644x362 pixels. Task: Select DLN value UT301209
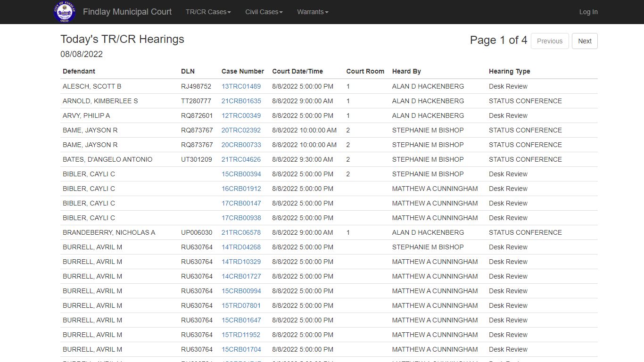(x=197, y=159)
